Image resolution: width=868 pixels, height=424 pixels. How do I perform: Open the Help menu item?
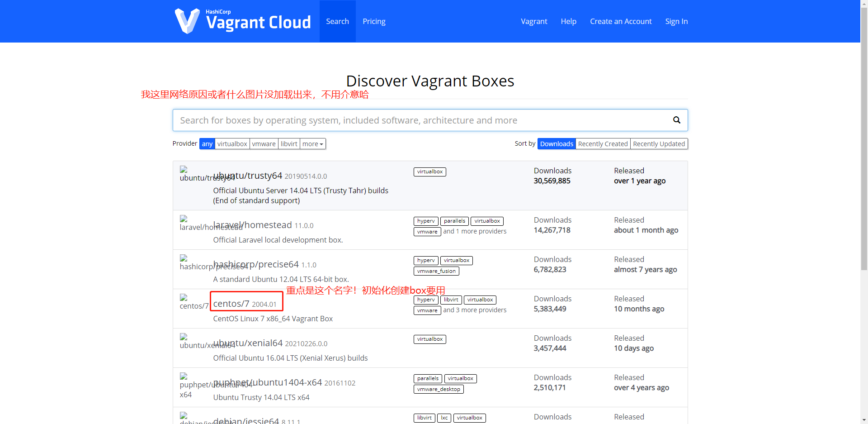(x=568, y=21)
